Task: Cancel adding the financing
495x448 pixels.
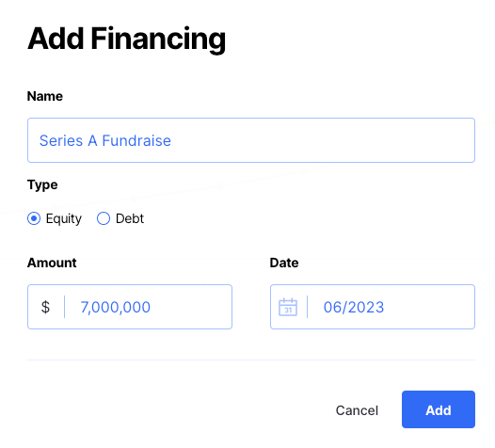Action: (357, 410)
